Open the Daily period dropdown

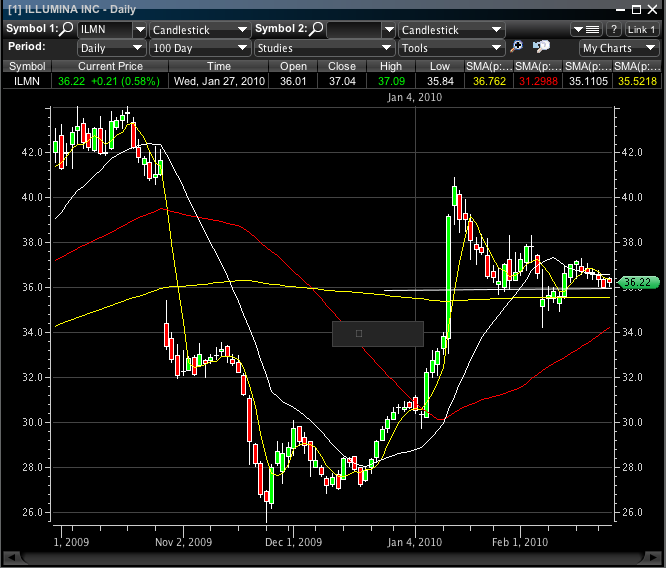pos(110,47)
